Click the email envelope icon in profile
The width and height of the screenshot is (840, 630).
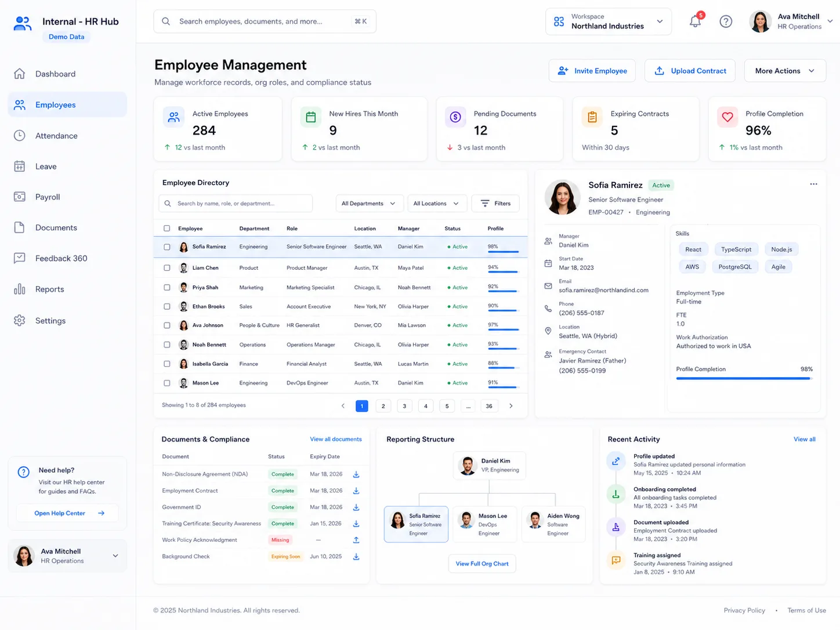(x=548, y=286)
